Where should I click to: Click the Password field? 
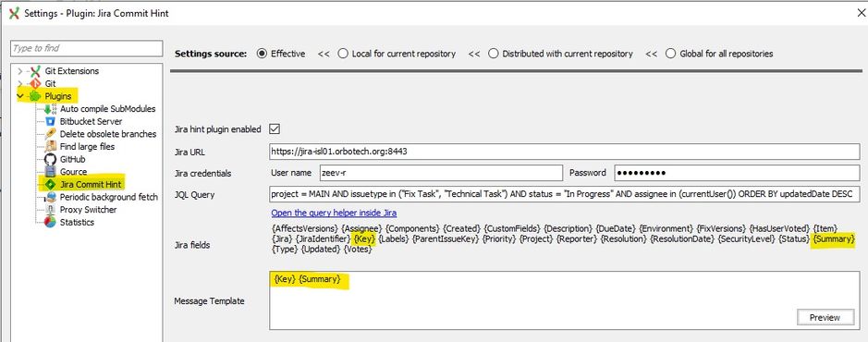737,173
